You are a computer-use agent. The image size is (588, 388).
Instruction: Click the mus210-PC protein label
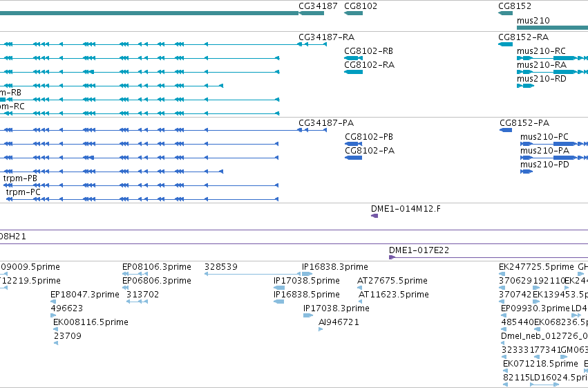pyautogui.click(x=544, y=137)
